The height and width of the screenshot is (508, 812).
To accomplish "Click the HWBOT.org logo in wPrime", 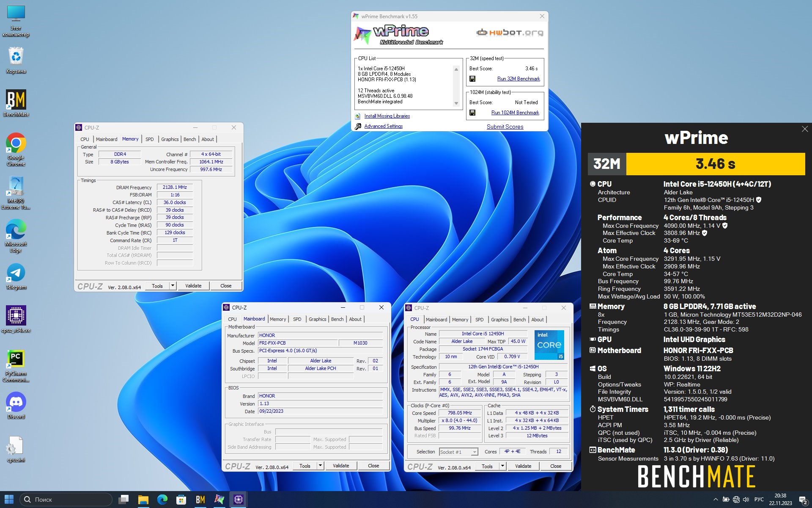I will [x=510, y=32].
